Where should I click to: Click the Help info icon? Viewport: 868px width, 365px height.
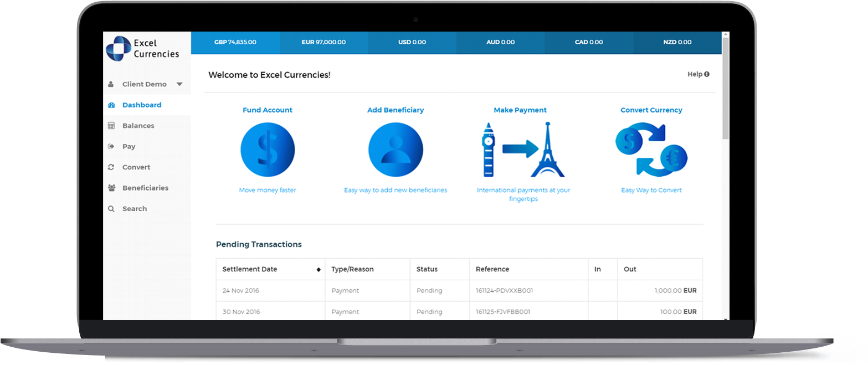coord(707,74)
